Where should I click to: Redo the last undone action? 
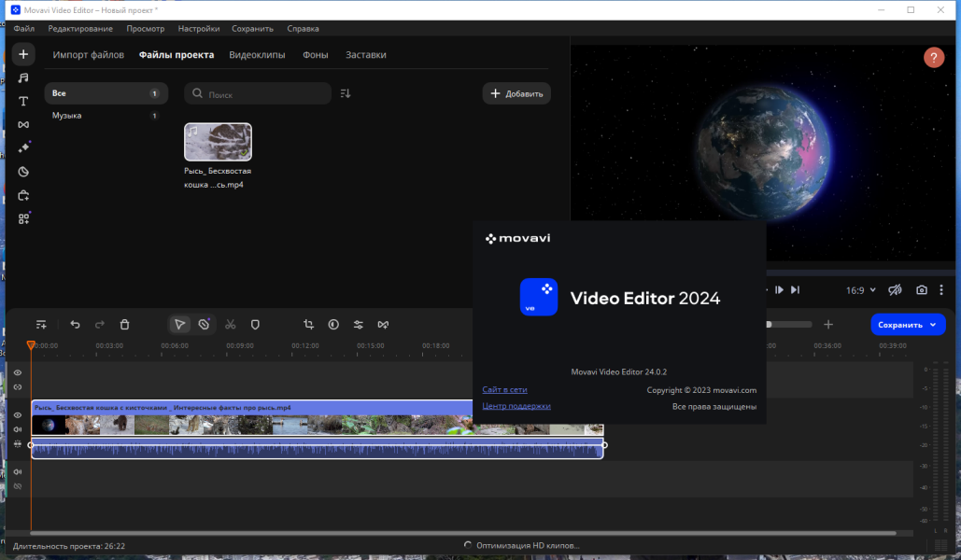point(99,325)
